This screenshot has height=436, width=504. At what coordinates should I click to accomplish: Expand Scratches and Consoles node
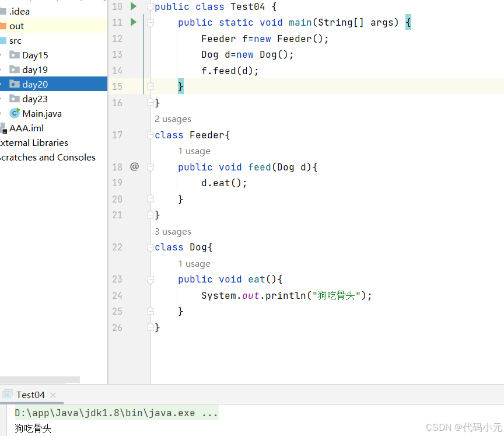[x=48, y=158]
